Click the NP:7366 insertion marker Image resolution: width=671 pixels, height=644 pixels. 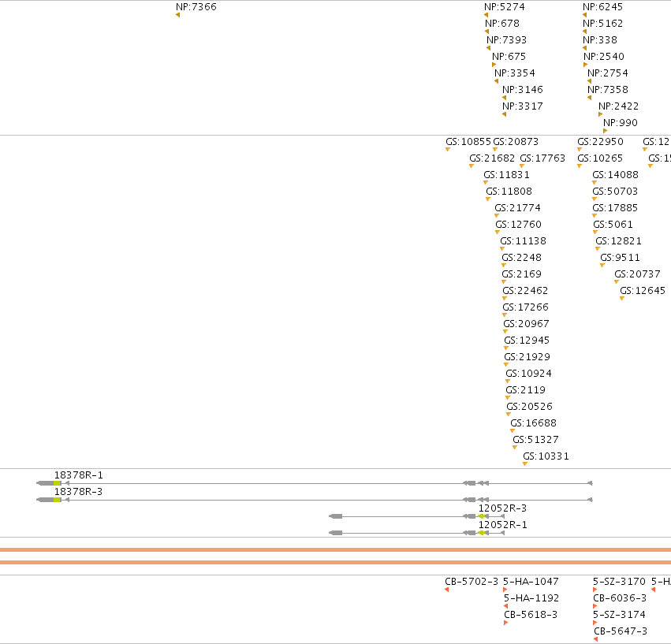[177, 16]
